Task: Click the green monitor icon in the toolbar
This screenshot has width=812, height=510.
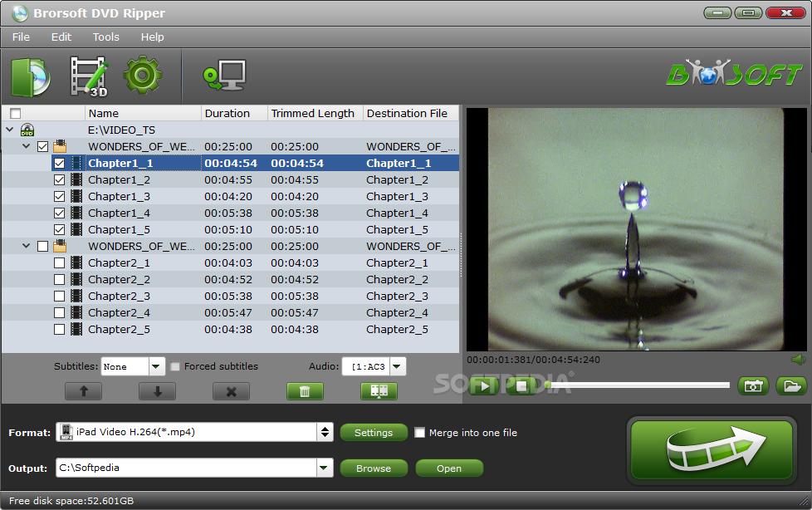Action: (223, 76)
